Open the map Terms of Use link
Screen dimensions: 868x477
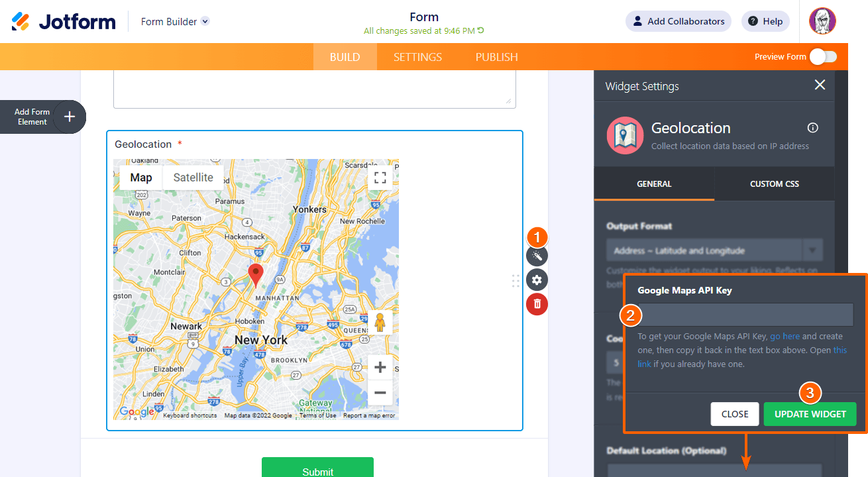pyautogui.click(x=318, y=416)
